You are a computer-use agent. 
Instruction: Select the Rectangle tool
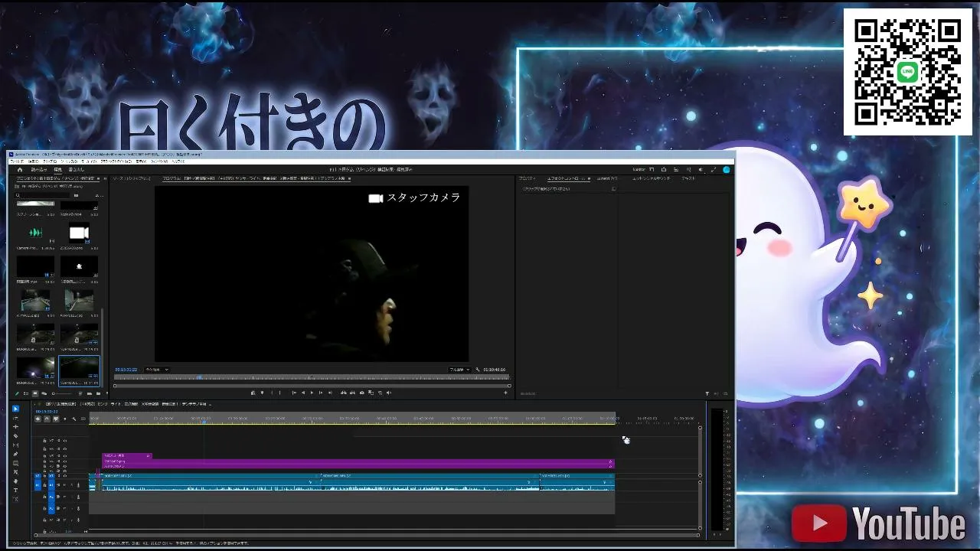(x=15, y=463)
